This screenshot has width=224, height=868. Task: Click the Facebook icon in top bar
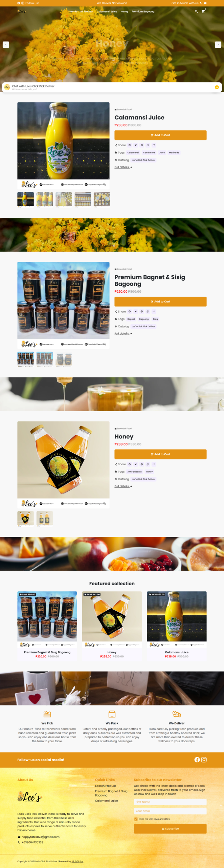coord(19,3)
